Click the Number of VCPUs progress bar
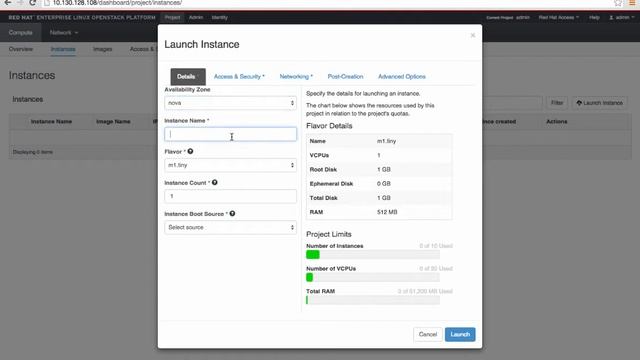The width and height of the screenshot is (640, 360). coord(373,278)
